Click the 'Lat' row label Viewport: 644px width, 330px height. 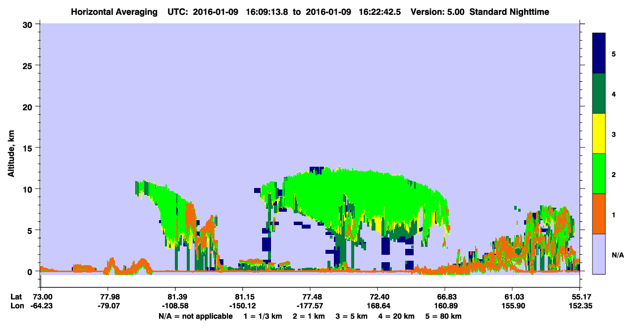16,297
